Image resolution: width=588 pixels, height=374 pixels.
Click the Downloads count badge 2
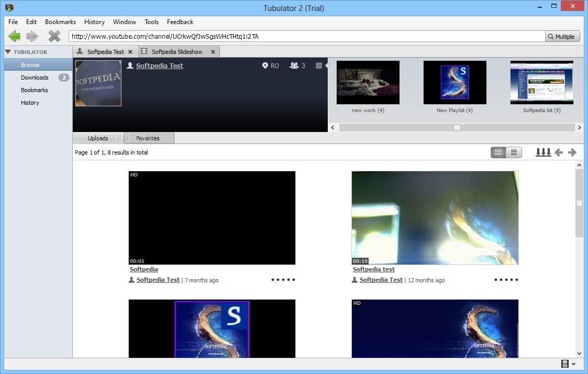click(x=64, y=78)
